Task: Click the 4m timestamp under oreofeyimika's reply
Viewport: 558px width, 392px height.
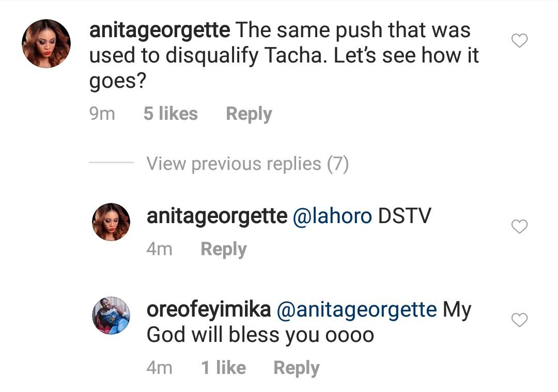Action: [x=159, y=368]
